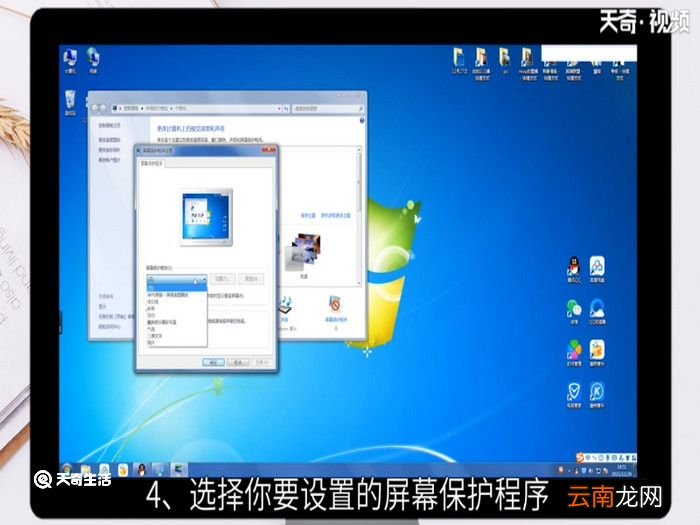Close the screen saver settings dialog
This screenshot has width=700, height=525.
click(x=269, y=150)
